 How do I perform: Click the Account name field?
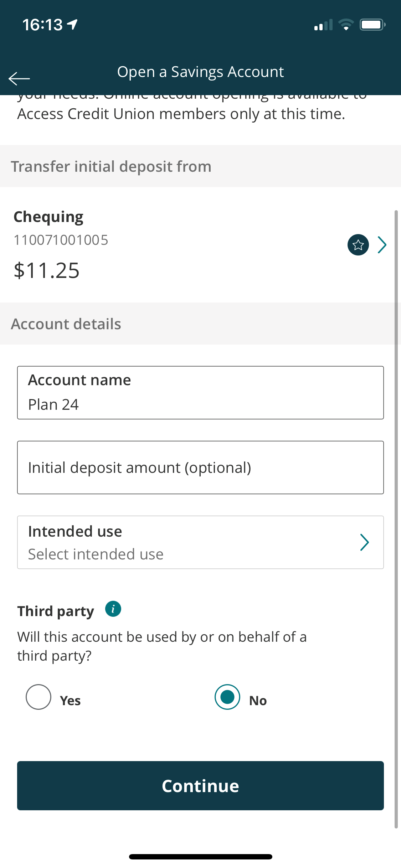[200, 393]
